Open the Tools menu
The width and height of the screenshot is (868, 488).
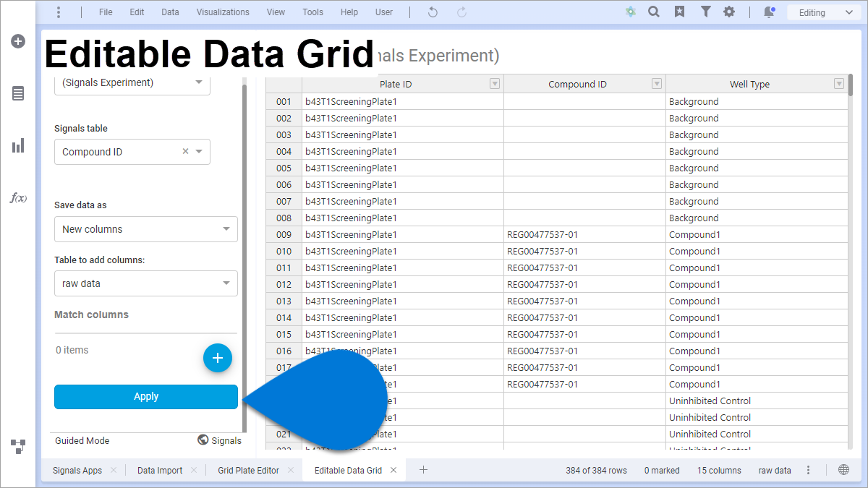click(313, 12)
